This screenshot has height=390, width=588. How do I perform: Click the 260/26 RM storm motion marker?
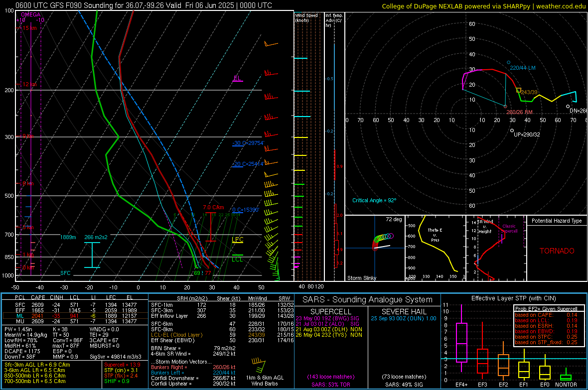(505, 107)
